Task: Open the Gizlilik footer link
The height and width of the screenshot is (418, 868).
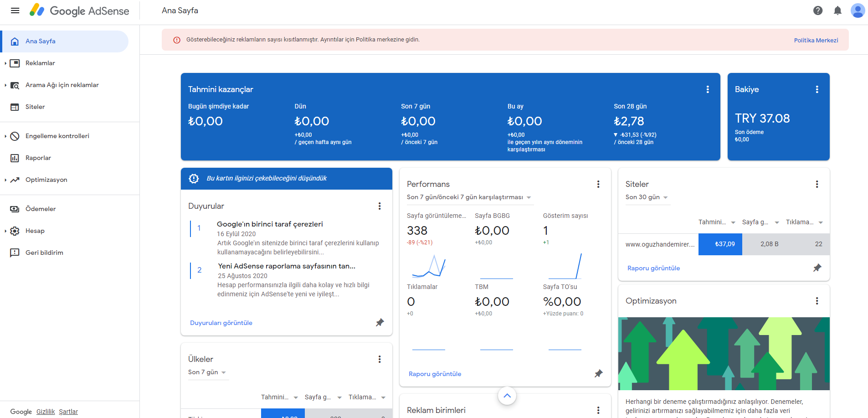Action: (46, 412)
